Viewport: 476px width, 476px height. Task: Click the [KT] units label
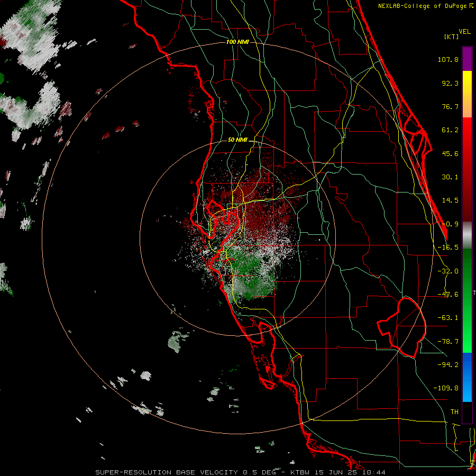[451, 36]
